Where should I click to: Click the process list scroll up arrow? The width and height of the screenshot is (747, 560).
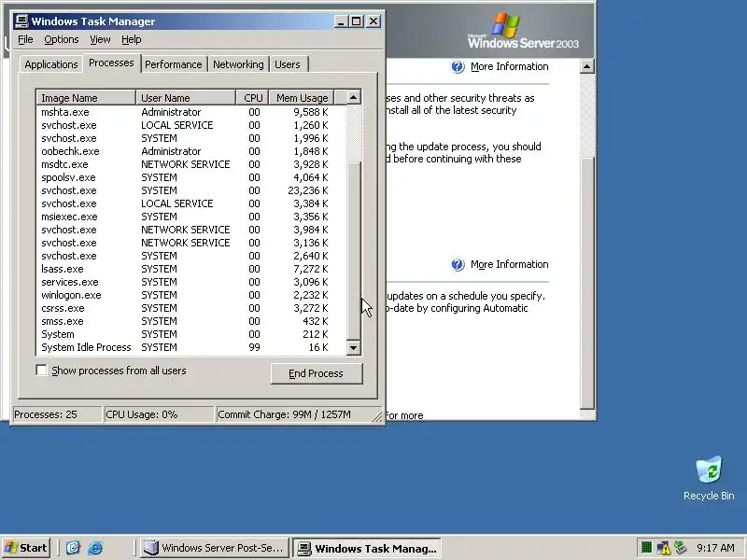point(354,98)
